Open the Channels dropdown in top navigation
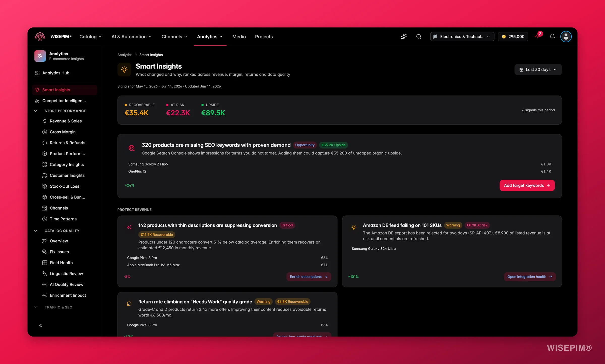The image size is (605, 364). [174, 37]
